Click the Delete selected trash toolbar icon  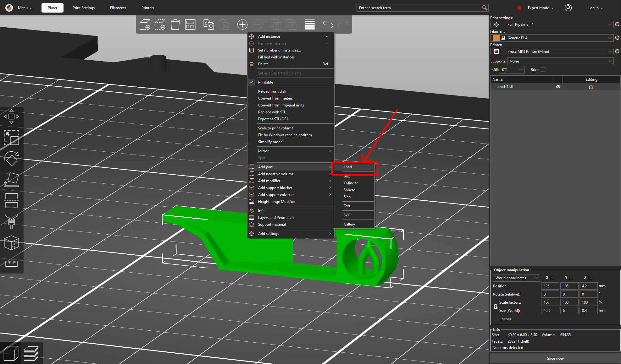175,24
